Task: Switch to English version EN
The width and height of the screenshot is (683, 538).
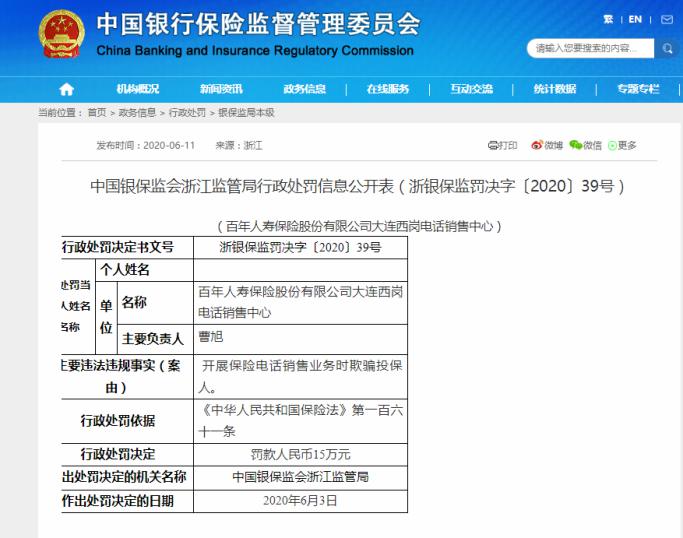Action: tap(635, 20)
